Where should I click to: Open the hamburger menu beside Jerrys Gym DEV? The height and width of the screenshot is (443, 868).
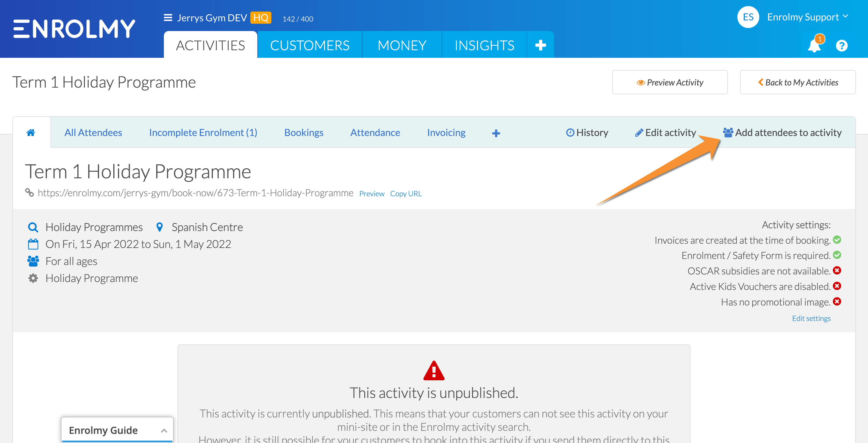tap(168, 18)
